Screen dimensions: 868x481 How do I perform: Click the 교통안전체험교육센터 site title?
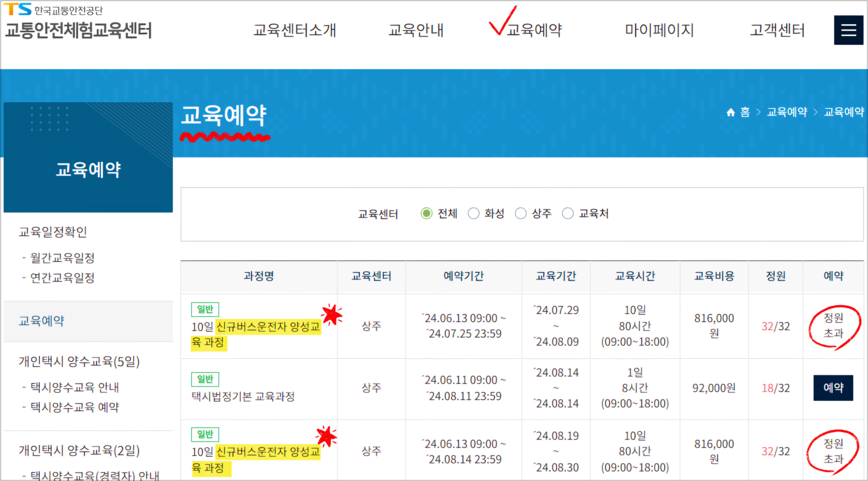[x=79, y=30]
